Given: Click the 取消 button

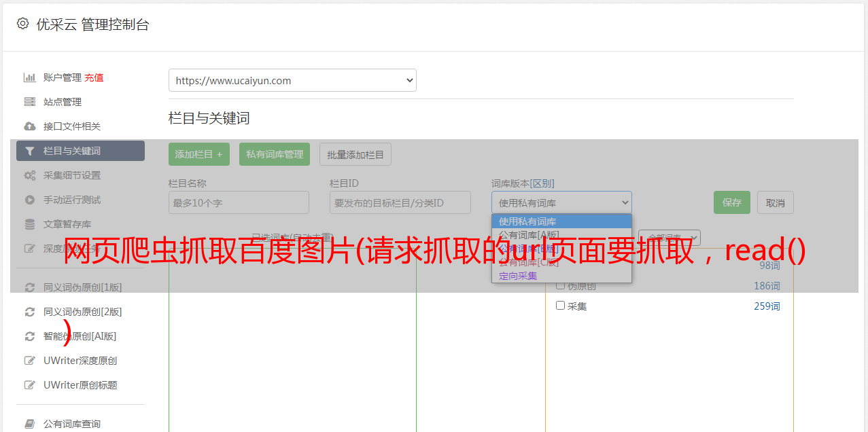Looking at the screenshot, I should tap(776, 202).
